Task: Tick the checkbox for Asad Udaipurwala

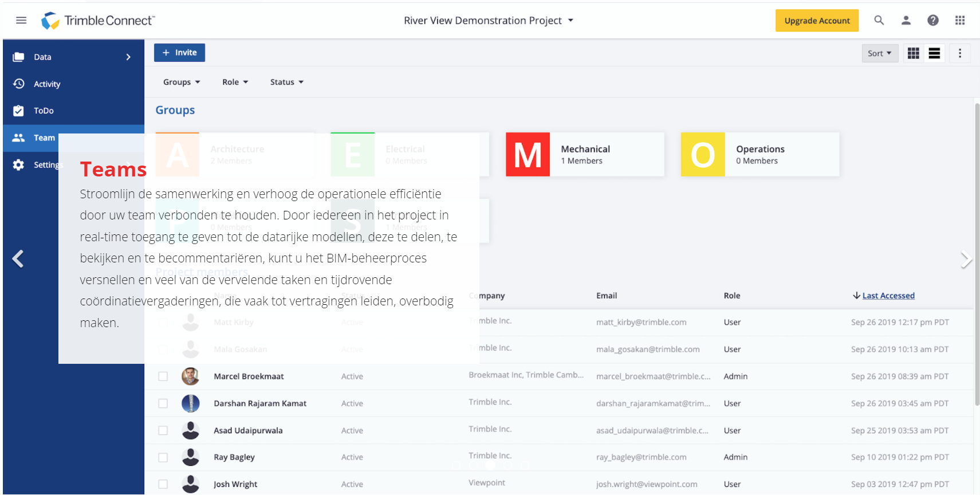Action: click(163, 430)
